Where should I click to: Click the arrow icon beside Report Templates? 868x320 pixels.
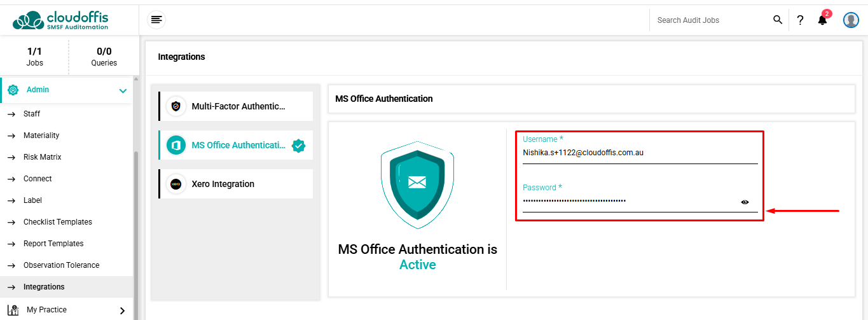coord(11,244)
